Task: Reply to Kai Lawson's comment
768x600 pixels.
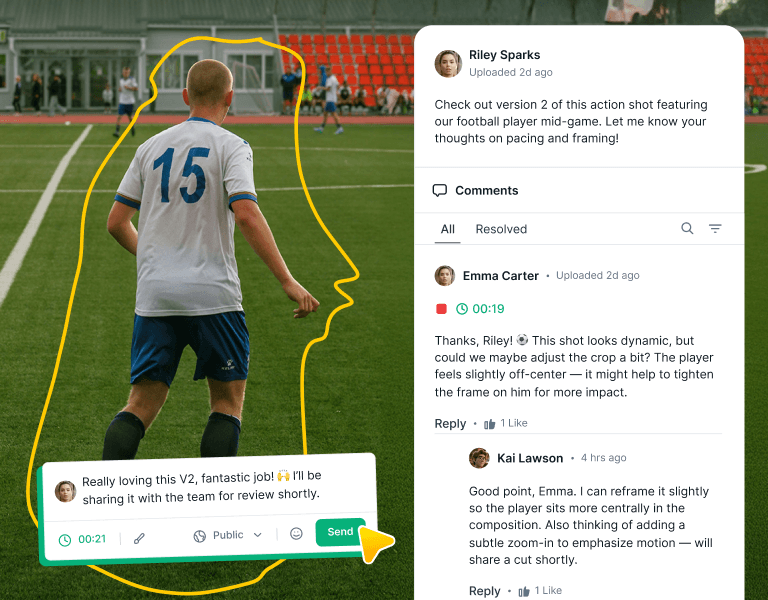Action: tap(484, 591)
